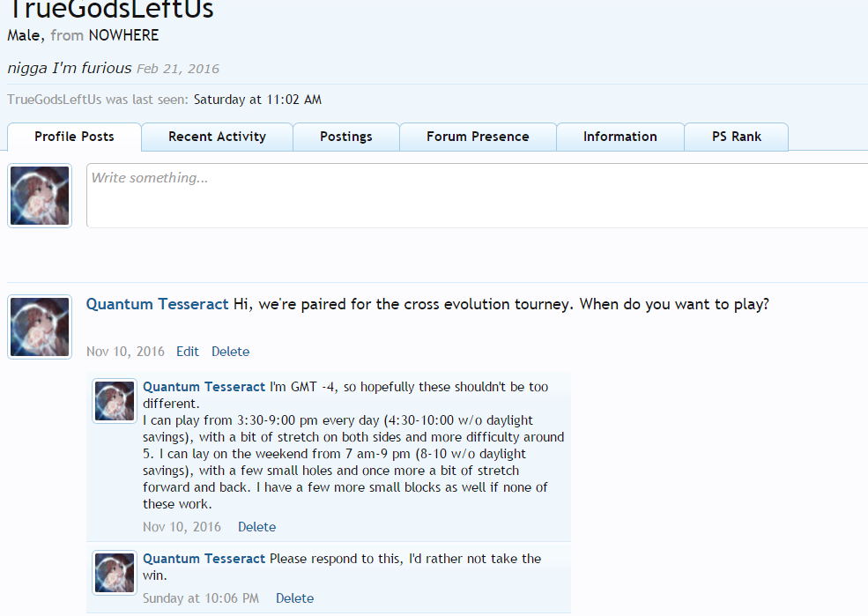Select the Forum Presence tab
The width and height of the screenshot is (868, 616).
(x=478, y=137)
